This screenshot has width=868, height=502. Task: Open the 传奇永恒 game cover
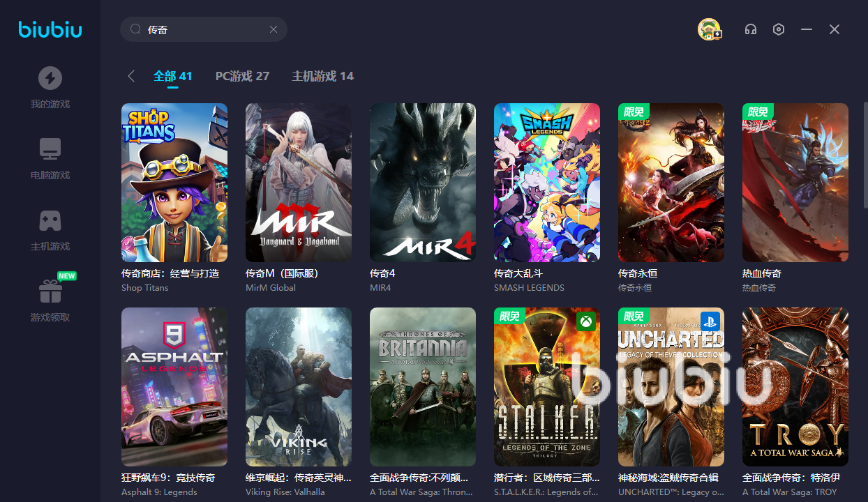[x=671, y=183]
